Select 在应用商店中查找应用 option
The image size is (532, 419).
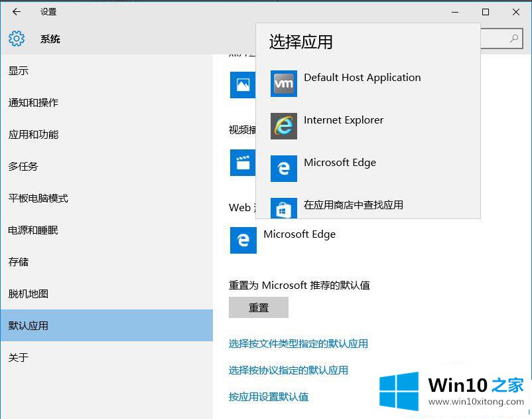[x=367, y=207]
